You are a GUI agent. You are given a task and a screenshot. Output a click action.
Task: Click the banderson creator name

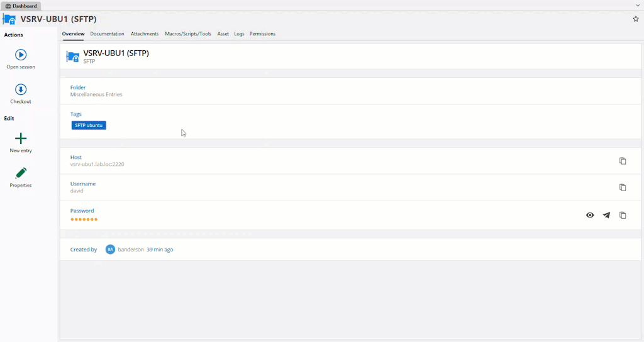tap(131, 250)
